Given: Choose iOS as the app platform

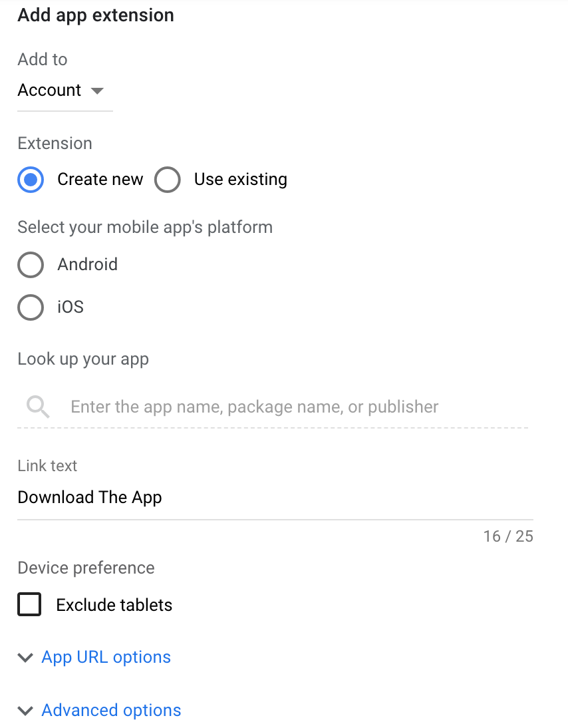Looking at the screenshot, I should [31, 307].
